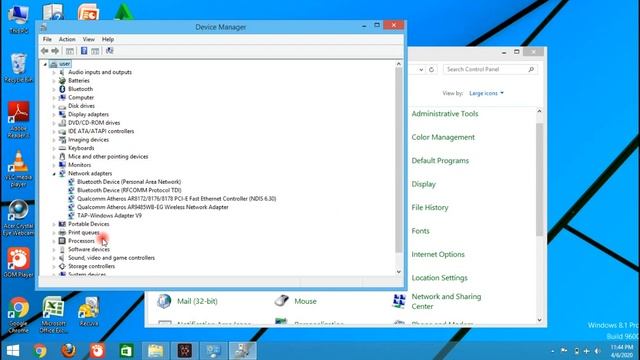Click the Back arrow in Device Manager toolbar
The height and width of the screenshot is (360, 640).
click(x=44, y=51)
